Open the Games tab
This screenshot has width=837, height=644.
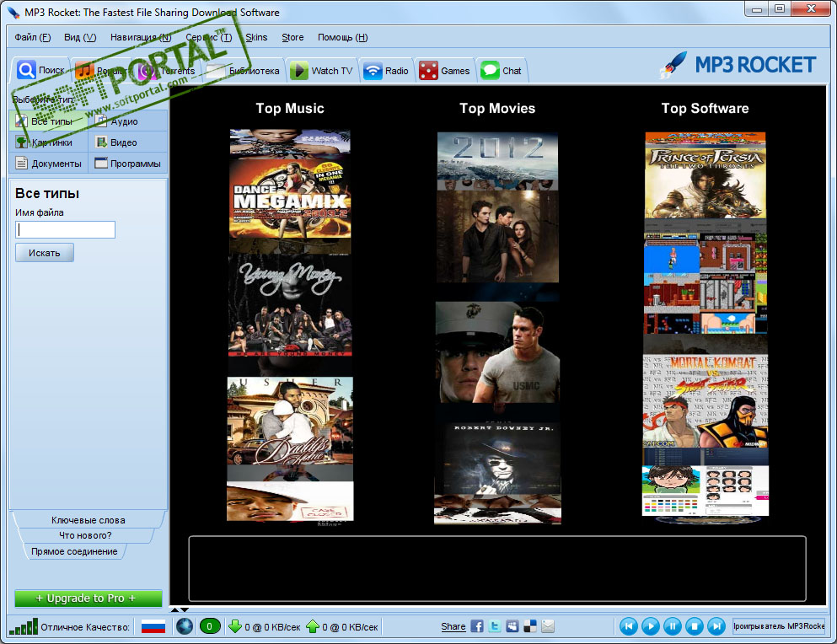coord(445,71)
